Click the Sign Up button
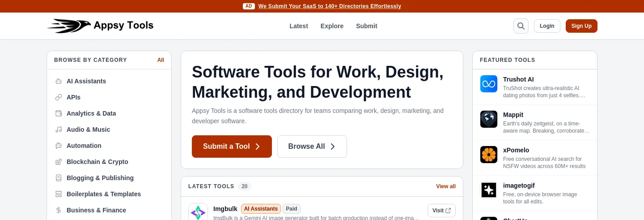Screen dimensions: 644x220 [581, 26]
